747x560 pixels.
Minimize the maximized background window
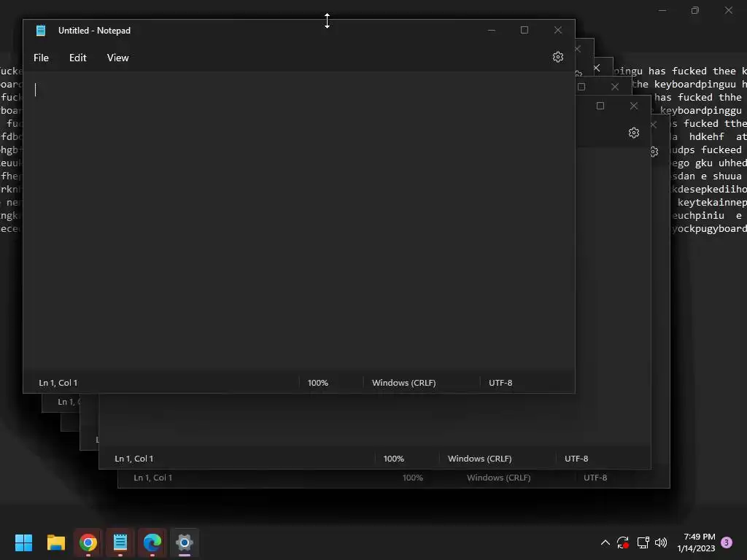tap(662, 10)
